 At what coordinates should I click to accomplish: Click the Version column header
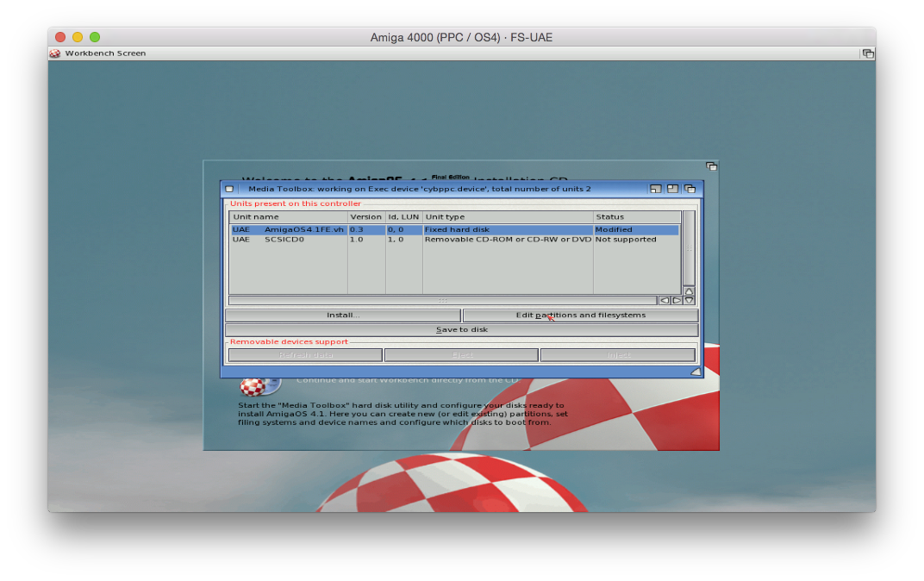(x=366, y=217)
